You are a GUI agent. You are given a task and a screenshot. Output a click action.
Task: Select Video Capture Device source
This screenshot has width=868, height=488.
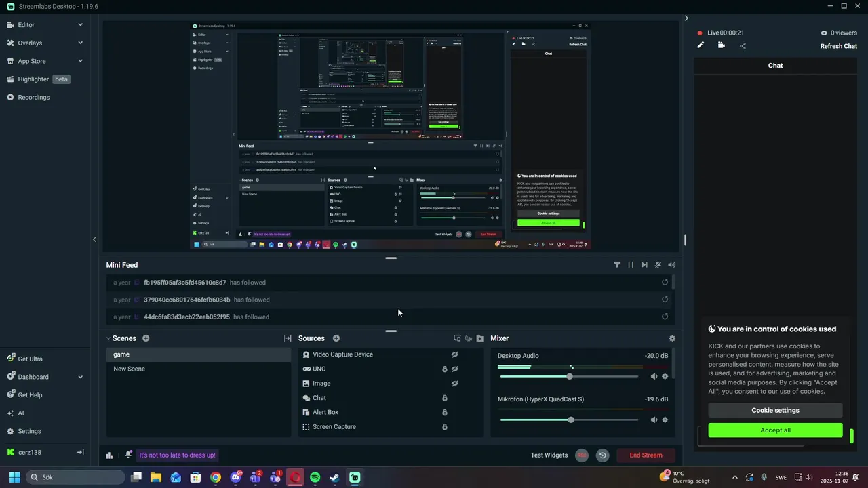391,354
